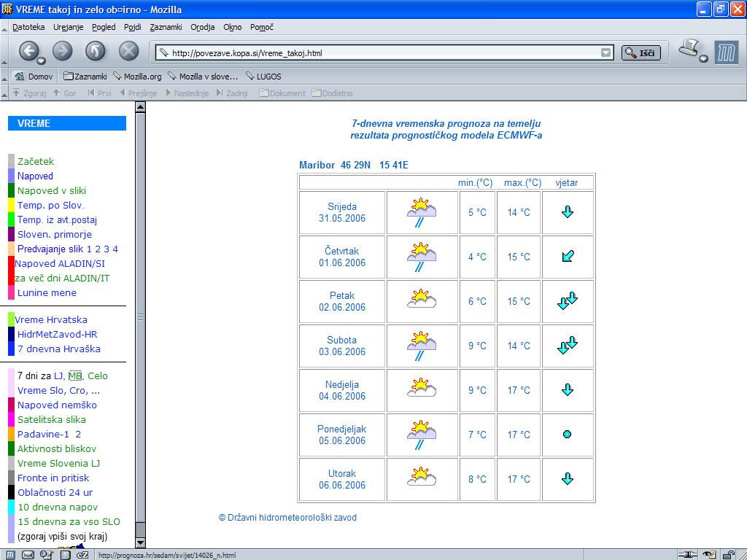The height and width of the screenshot is (560, 747).
Task: Collapse the menu bar via its grippy
Action: coord(4,28)
